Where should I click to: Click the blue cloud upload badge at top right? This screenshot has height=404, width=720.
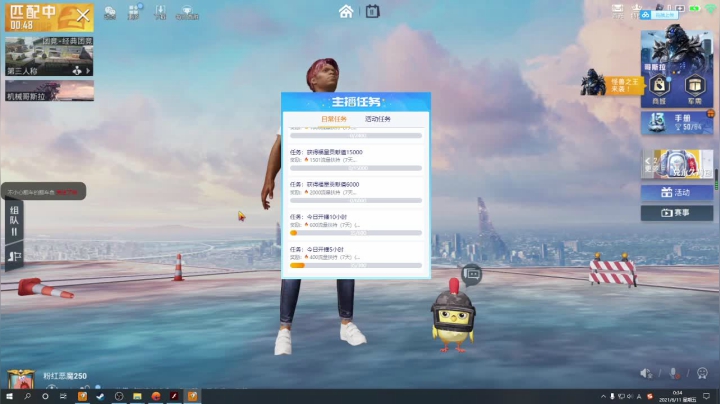[659, 15]
